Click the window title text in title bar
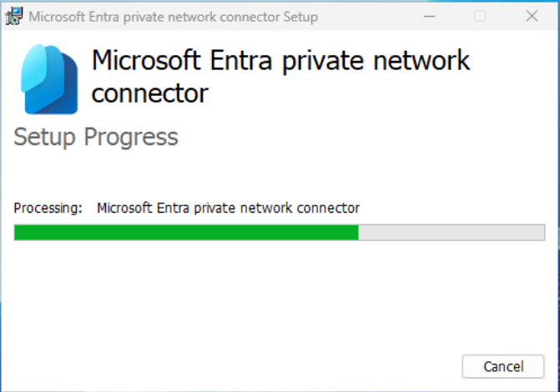560x392 pixels. click(x=174, y=17)
